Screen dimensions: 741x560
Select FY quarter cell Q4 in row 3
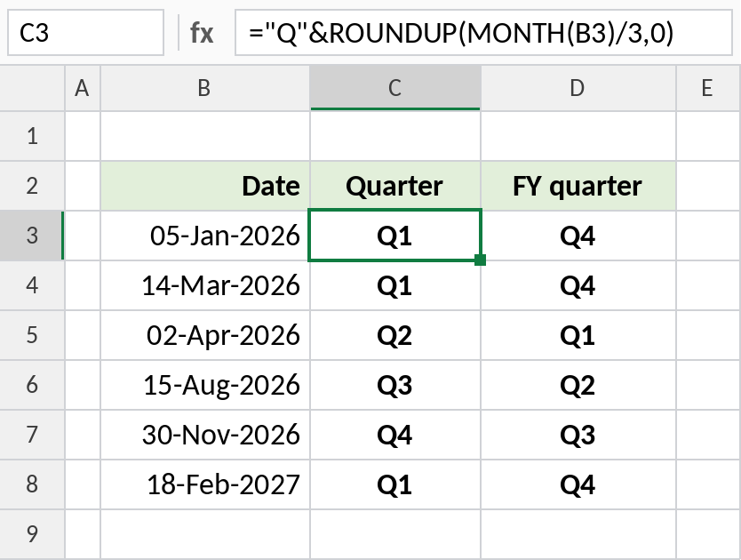pyautogui.click(x=578, y=236)
